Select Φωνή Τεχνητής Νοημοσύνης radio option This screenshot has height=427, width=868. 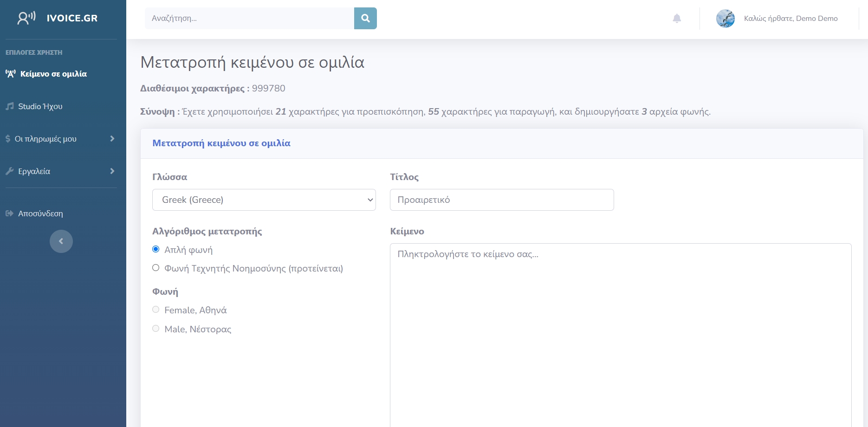156,268
